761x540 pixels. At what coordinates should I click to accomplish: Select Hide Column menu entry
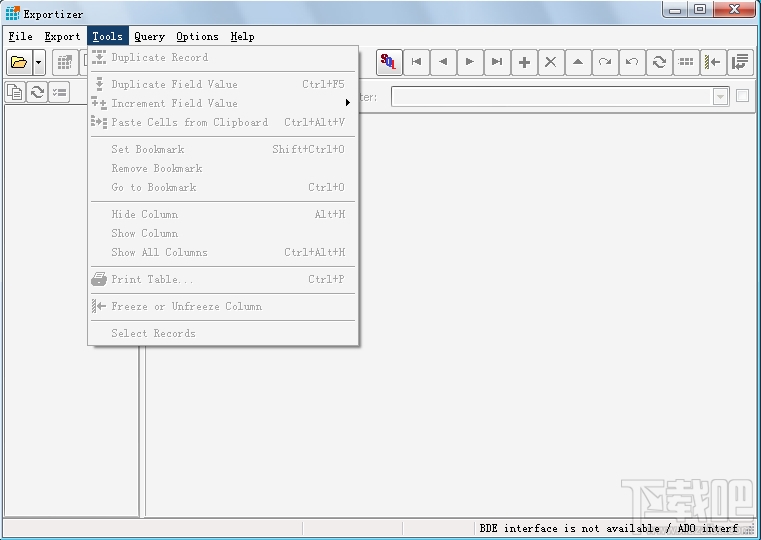tap(223, 214)
